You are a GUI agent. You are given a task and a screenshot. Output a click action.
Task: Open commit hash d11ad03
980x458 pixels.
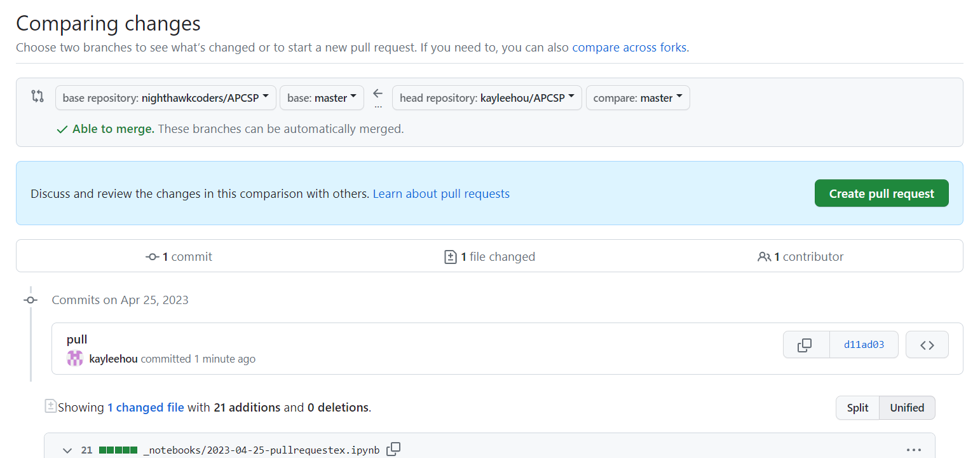click(x=864, y=345)
